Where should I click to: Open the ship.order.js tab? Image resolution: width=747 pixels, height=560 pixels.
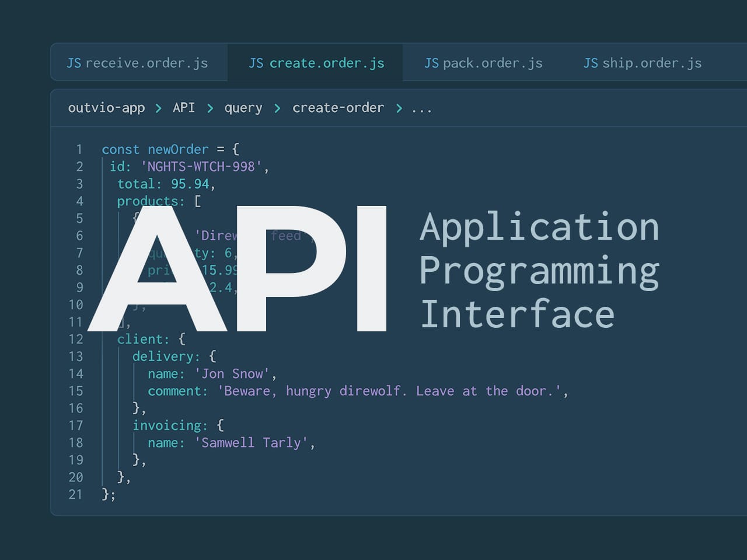(651, 63)
